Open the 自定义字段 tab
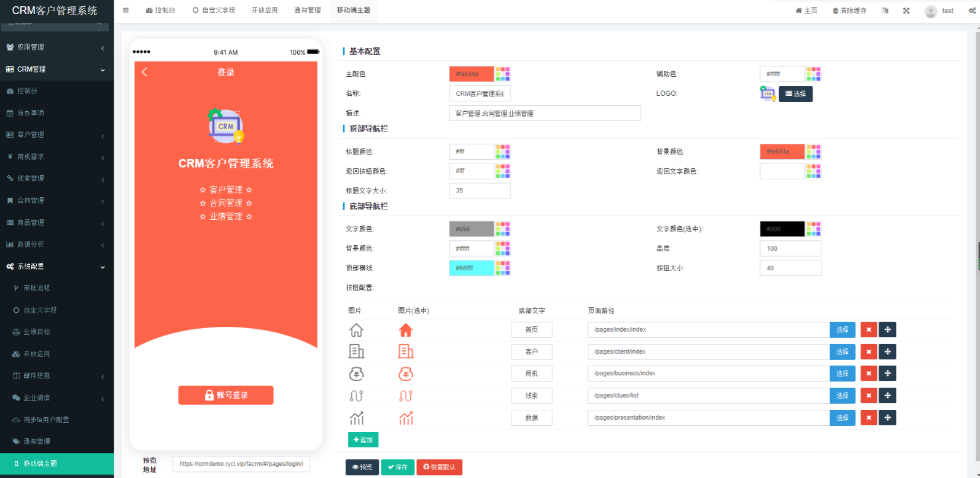 coord(214,10)
